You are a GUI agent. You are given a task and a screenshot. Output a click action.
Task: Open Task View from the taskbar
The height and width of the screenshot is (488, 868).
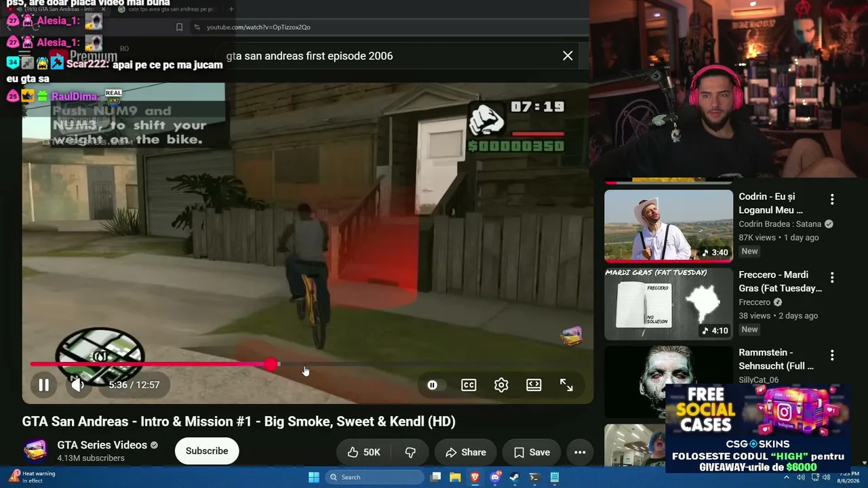click(x=436, y=477)
